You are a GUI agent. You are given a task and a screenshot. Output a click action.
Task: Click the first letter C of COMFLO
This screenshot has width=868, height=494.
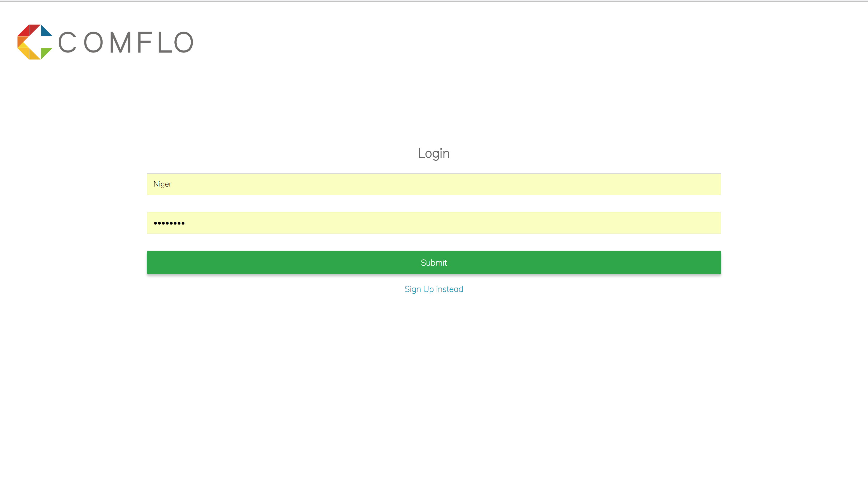pos(67,43)
